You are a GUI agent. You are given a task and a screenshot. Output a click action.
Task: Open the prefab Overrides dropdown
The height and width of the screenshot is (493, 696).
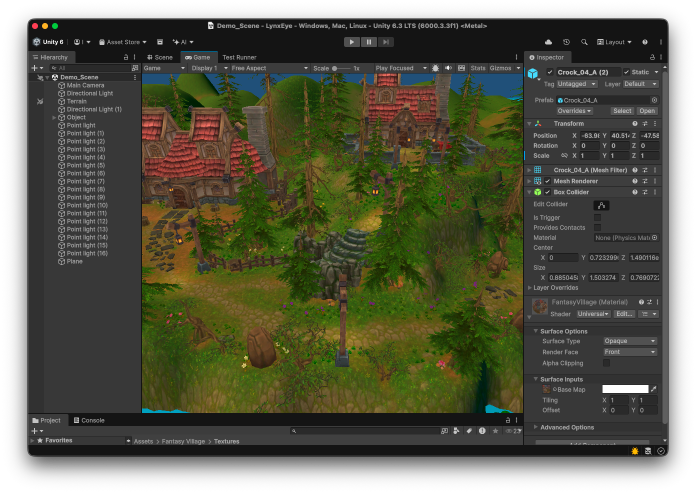coord(574,111)
